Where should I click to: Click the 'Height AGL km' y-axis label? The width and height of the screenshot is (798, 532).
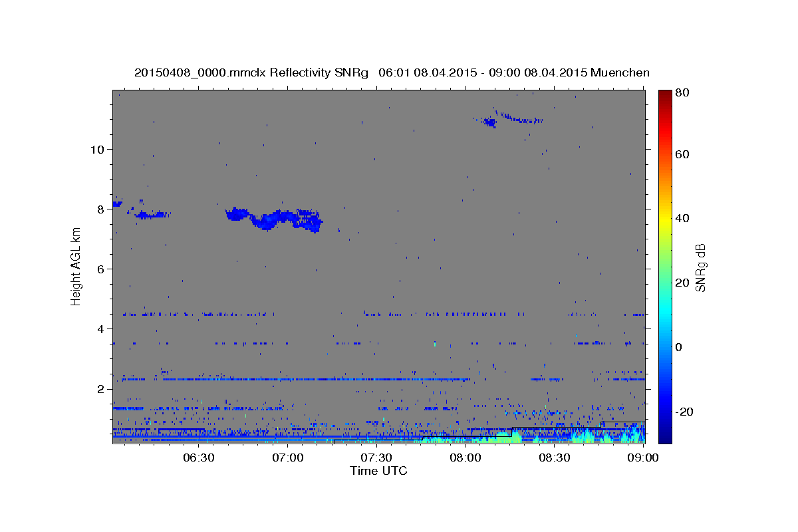coord(76,265)
